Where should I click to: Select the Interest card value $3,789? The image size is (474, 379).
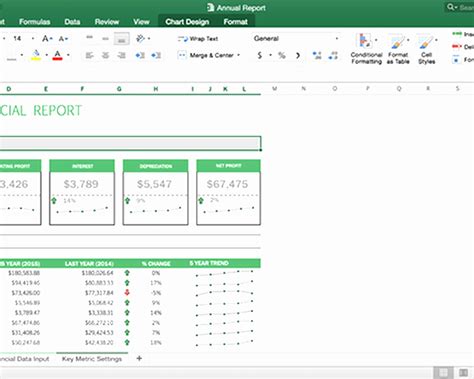tap(81, 184)
